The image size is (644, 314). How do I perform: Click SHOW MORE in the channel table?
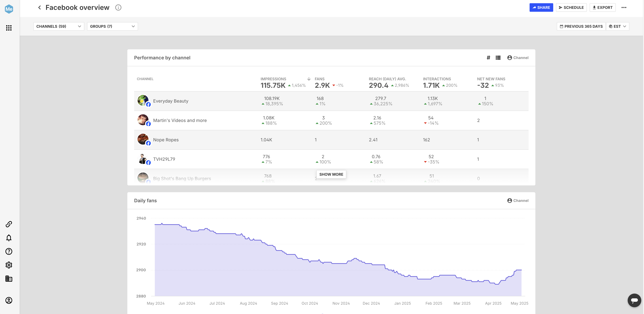[331, 174]
